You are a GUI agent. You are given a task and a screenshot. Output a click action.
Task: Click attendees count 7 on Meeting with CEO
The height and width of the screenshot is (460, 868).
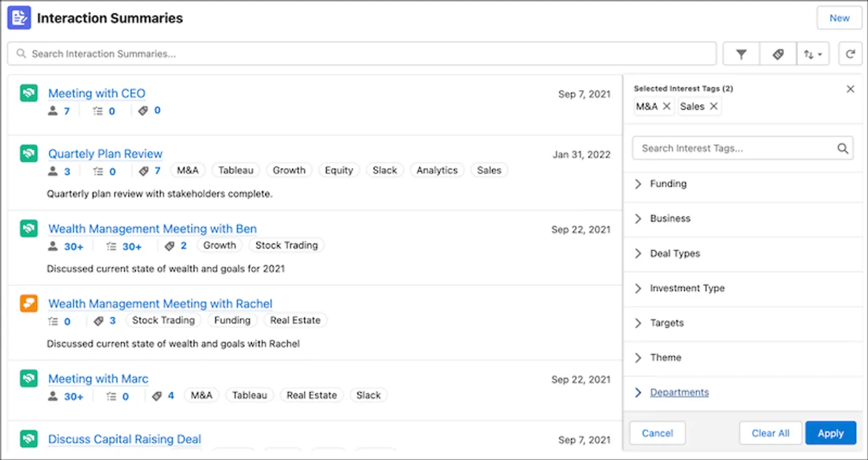66,111
